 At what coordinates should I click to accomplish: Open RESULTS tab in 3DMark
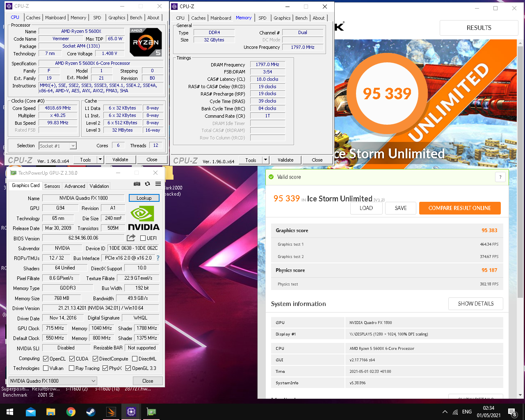(479, 28)
